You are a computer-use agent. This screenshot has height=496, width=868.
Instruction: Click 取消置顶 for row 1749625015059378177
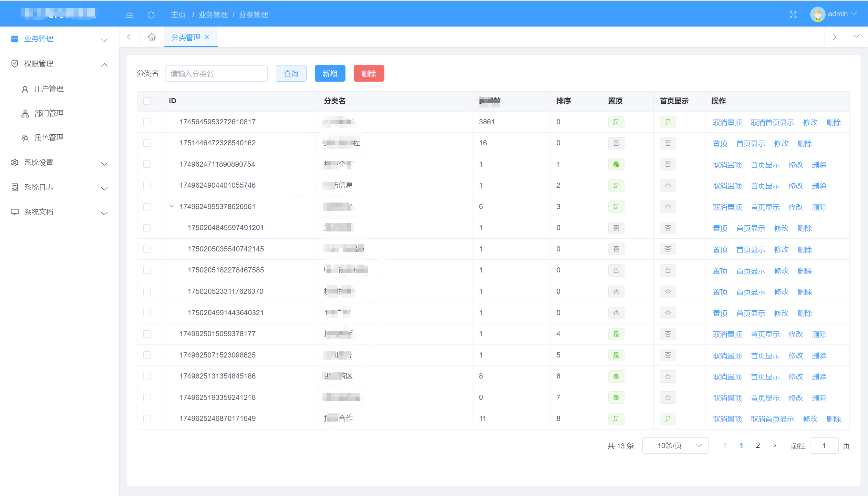(x=727, y=334)
